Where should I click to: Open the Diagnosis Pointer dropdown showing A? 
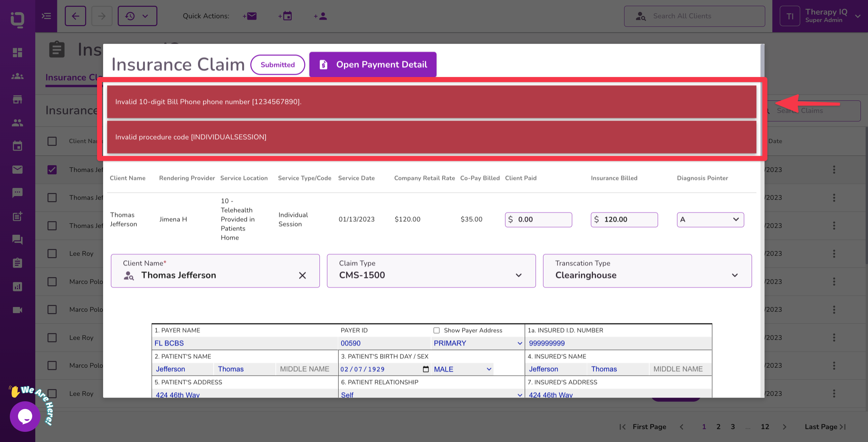pos(736,219)
